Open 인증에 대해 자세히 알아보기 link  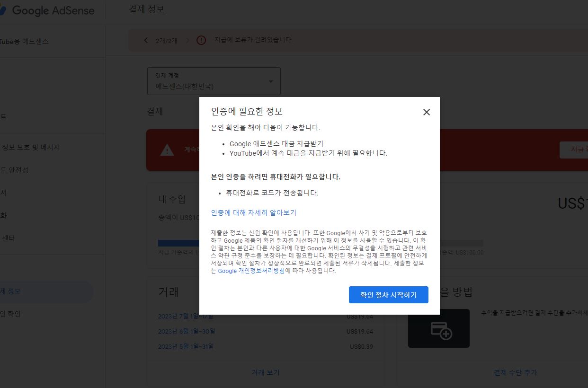click(x=254, y=213)
